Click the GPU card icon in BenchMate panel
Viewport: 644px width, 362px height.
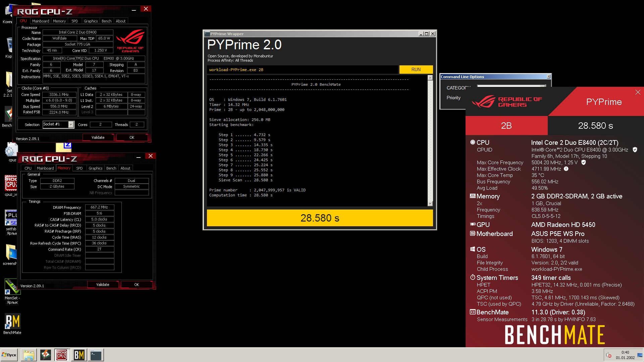[x=473, y=224]
